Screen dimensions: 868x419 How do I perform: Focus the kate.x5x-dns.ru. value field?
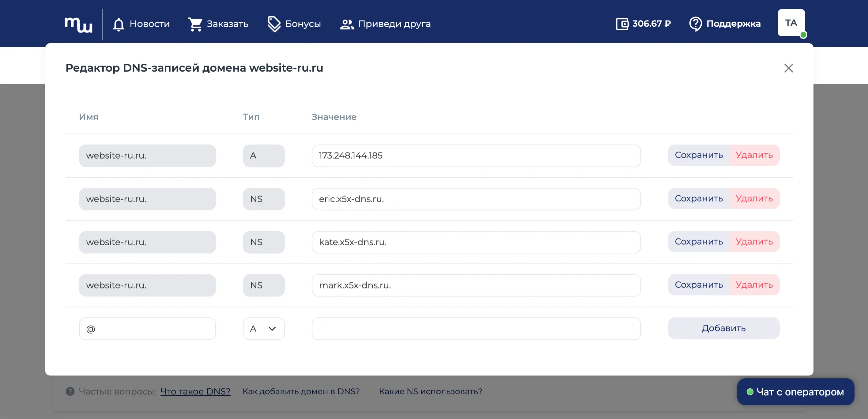coord(476,242)
